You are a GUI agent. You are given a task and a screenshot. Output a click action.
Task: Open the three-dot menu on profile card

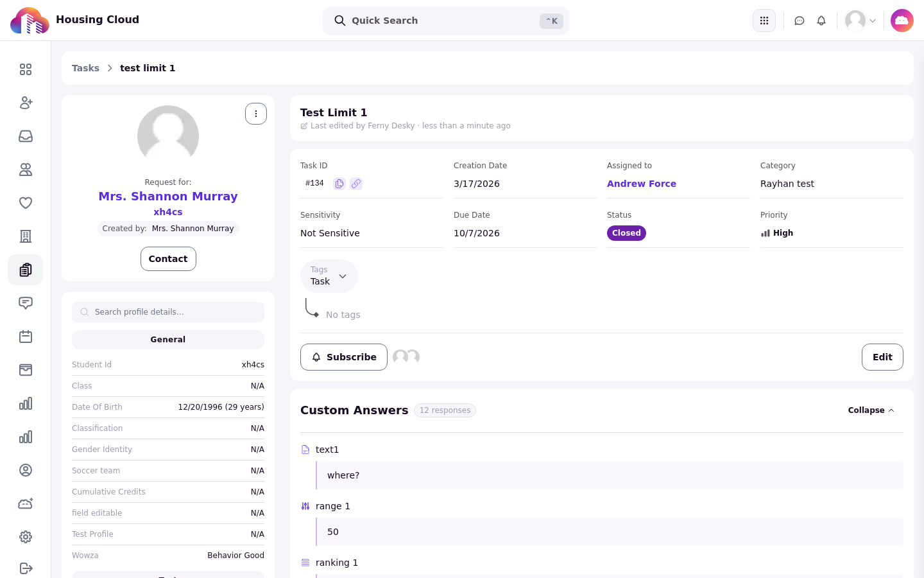[x=256, y=114]
